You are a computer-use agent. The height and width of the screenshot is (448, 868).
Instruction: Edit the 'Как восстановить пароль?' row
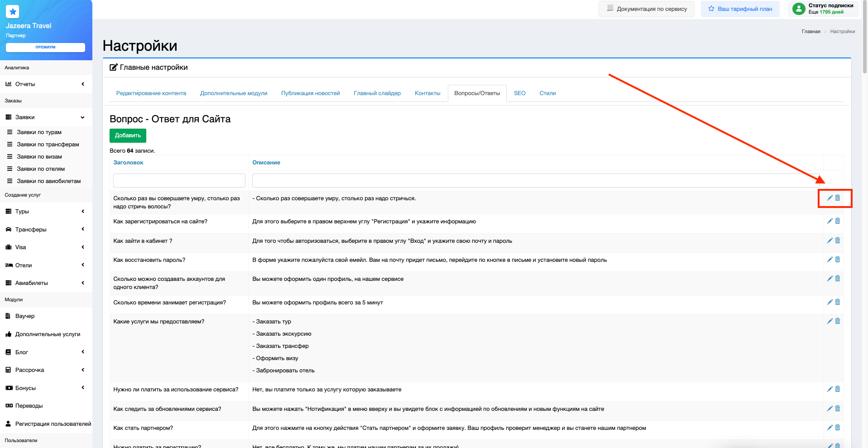pyautogui.click(x=830, y=260)
